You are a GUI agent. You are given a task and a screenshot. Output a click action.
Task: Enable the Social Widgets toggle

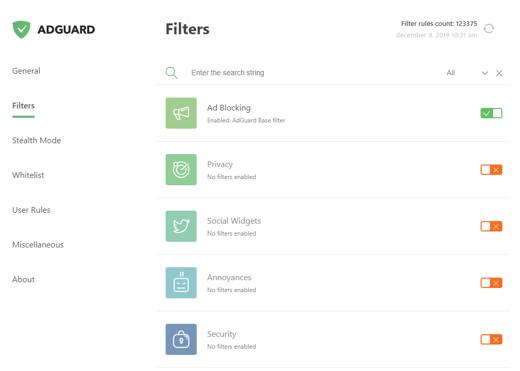[x=491, y=226]
